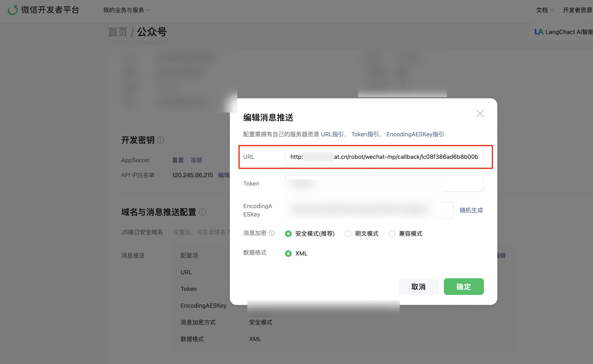
Task: Click into the URL input field
Action: pos(384,157)
